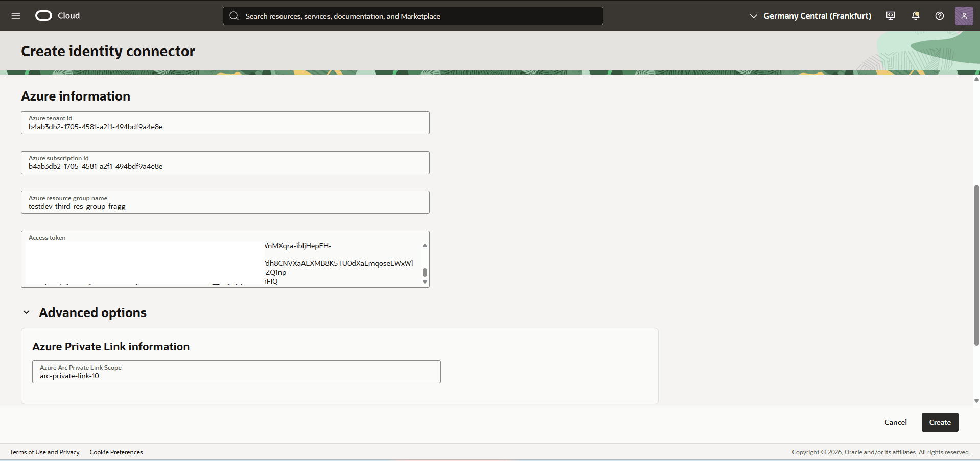
Task: Click the search resources input field
Action: pos(413,16)
